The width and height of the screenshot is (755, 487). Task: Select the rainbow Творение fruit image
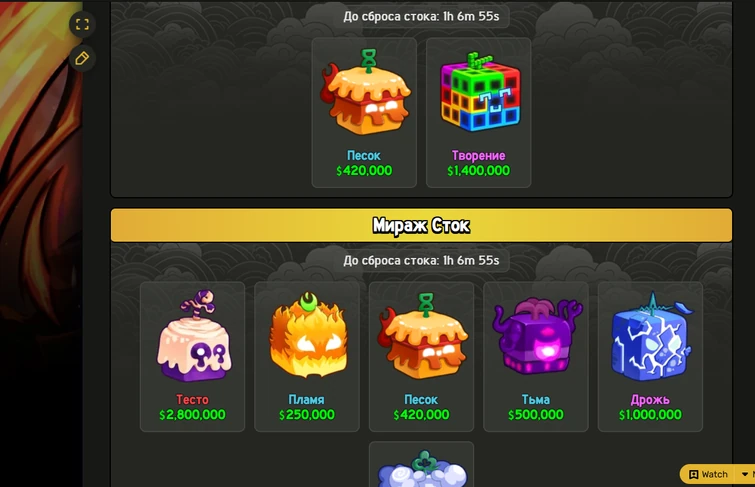point(480,92)
